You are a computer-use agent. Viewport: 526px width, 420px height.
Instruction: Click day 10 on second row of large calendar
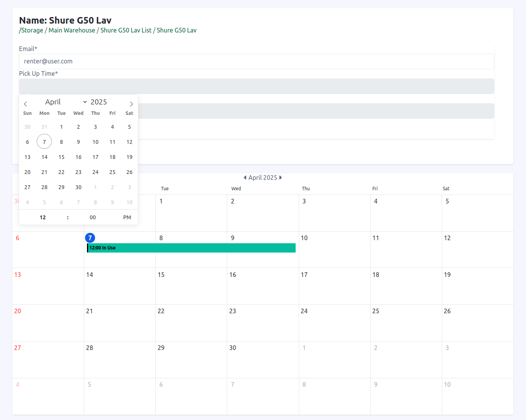(x=304, y=238)
